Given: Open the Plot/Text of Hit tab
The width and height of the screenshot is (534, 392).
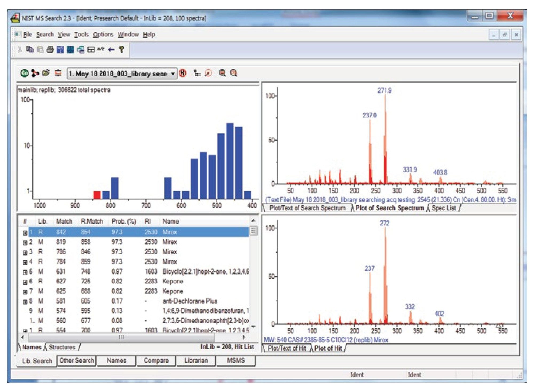Looking at the screenshot, I should (x=286, y=348).
